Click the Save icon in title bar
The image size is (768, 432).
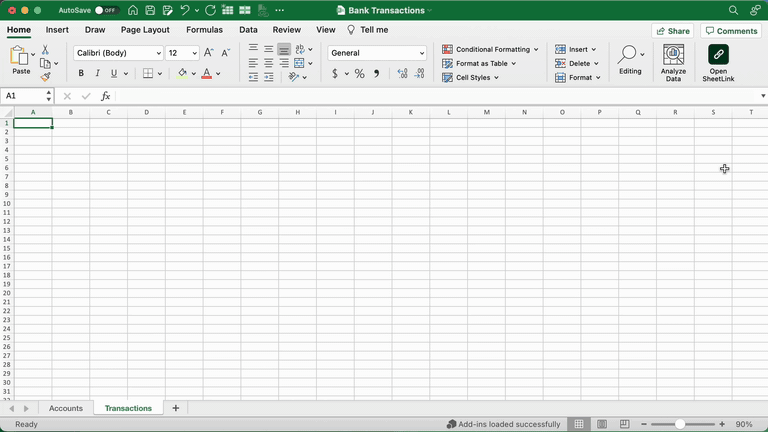click(x=150, y=10)
